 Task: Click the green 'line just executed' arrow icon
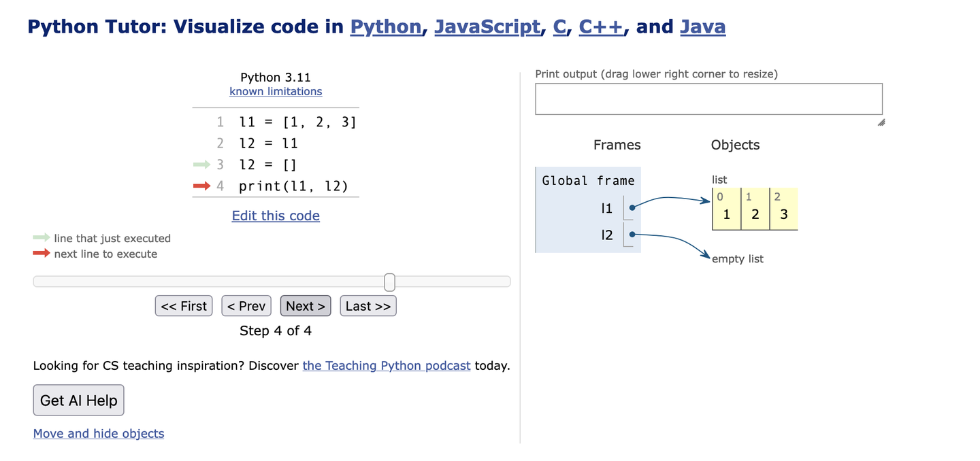tap(39, 238)
